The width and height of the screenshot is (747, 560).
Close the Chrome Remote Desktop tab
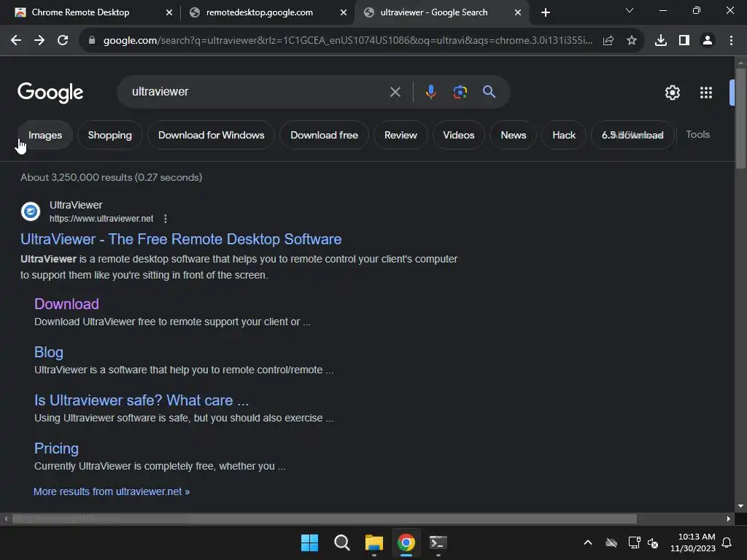(169, 12)
